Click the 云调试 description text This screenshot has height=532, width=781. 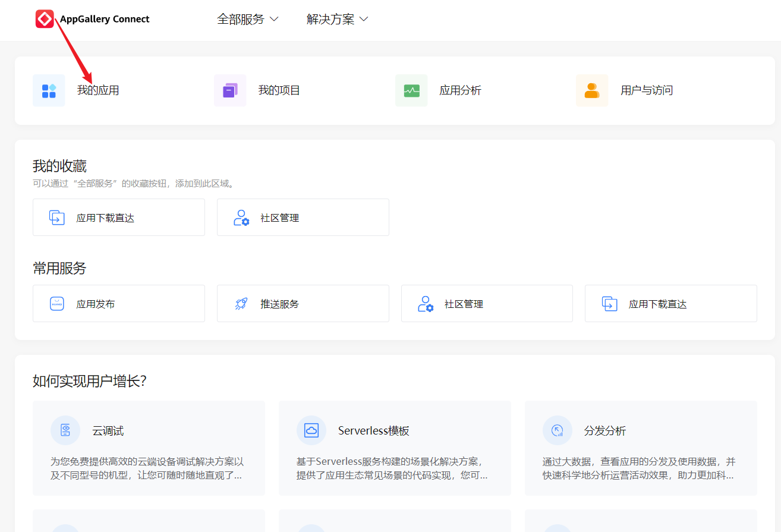click(x=147, y=468)
